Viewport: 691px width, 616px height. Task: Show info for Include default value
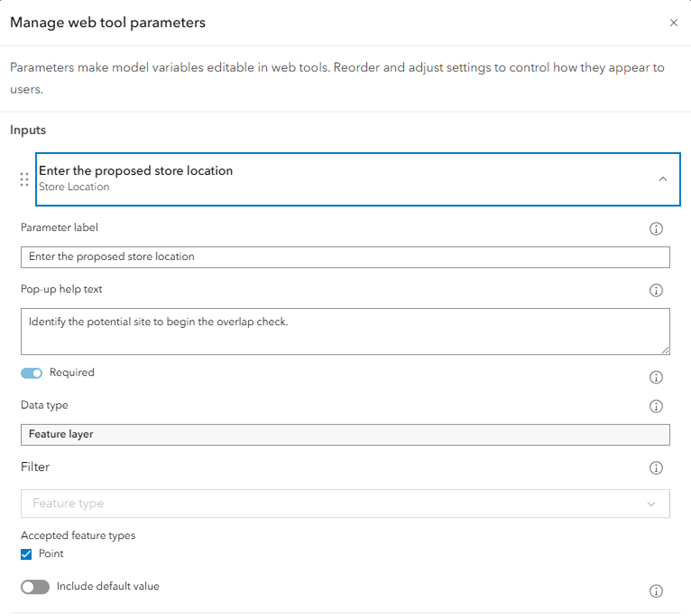pos(656,591)
